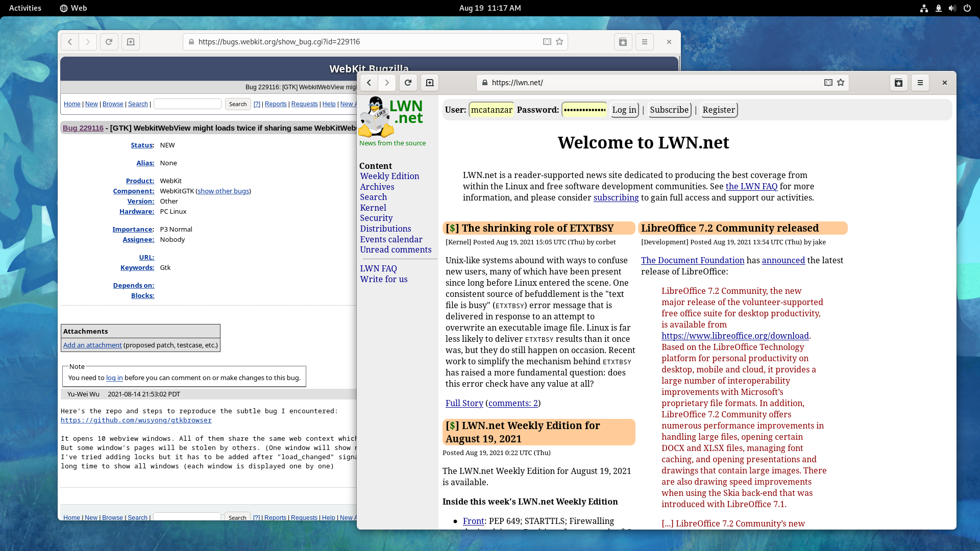Screen dimensions: 980x551
Task: Click the LWN username input field
Action: pos(491,110)
